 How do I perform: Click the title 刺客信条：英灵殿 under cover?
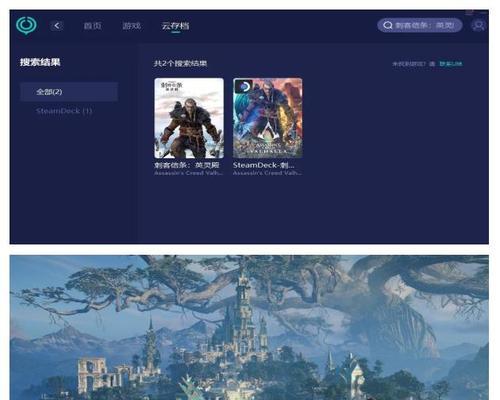[187, 165]
